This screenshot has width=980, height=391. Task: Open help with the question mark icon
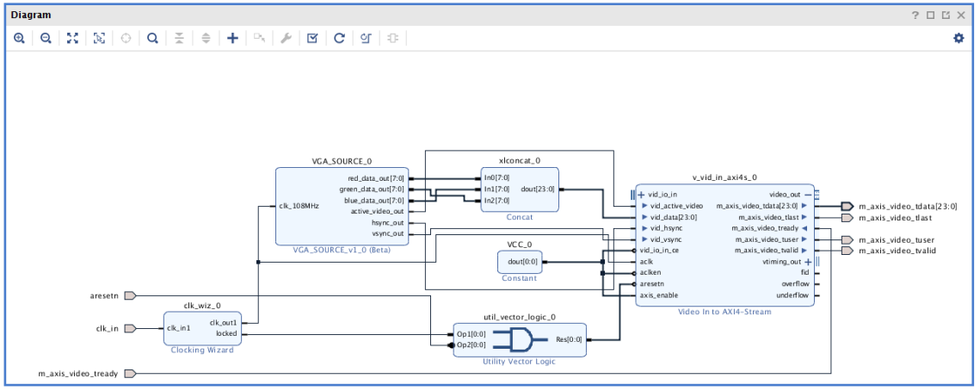pyautogui.click(x=915, y=16)
